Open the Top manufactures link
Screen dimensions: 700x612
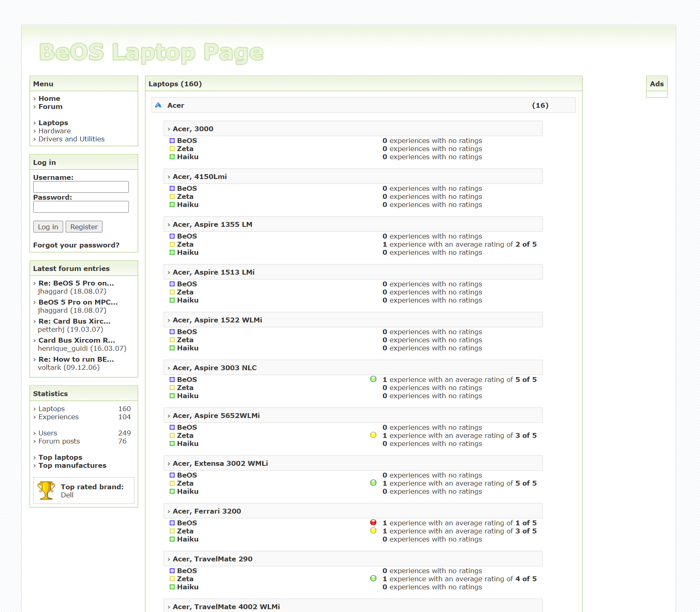click(x=72, y=465)
